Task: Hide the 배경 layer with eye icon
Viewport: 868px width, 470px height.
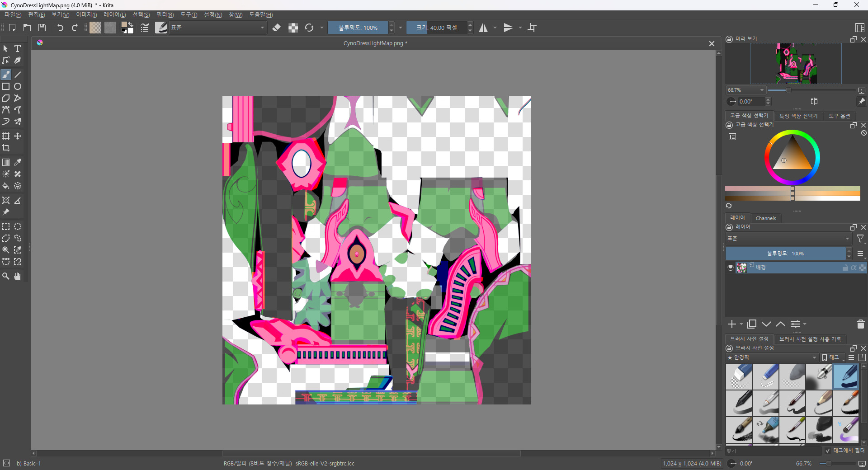Action: pos(730,268)
